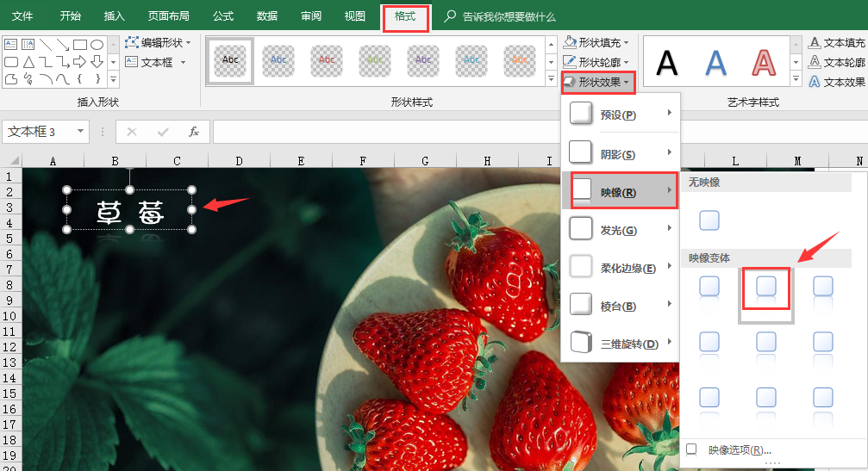Viewport: 868px width, 471px height.
Task: Pick the curve shape
Action: click(x=63, y=79)
